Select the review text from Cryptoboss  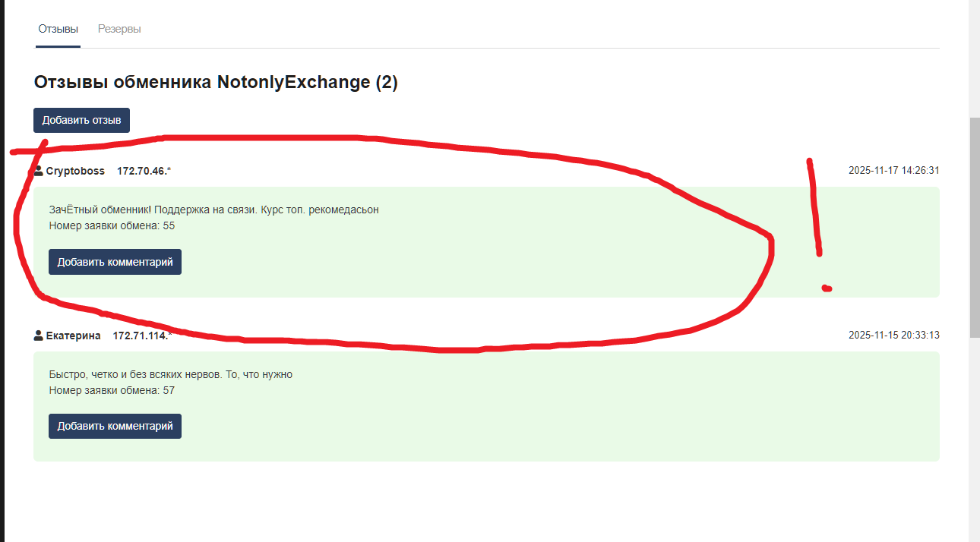213,209
